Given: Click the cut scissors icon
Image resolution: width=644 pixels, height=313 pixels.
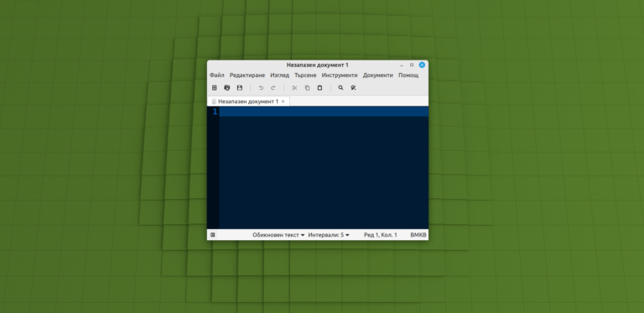Looking at the screenshot, I should (x=294, y=88).
